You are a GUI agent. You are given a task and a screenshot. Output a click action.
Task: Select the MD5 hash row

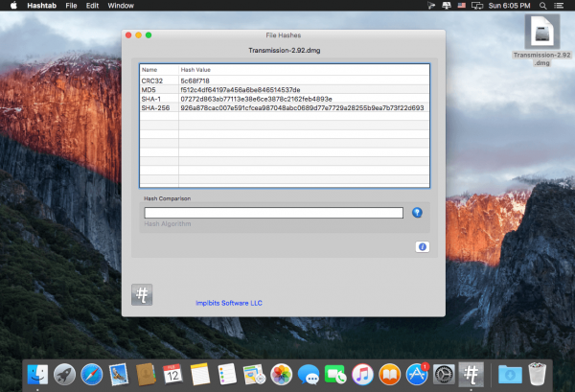tap(285, 90)
